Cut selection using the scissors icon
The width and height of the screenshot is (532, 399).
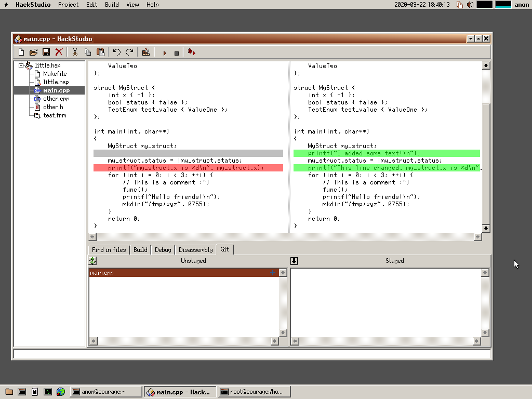pyautogui.click(x=75, y=52)
